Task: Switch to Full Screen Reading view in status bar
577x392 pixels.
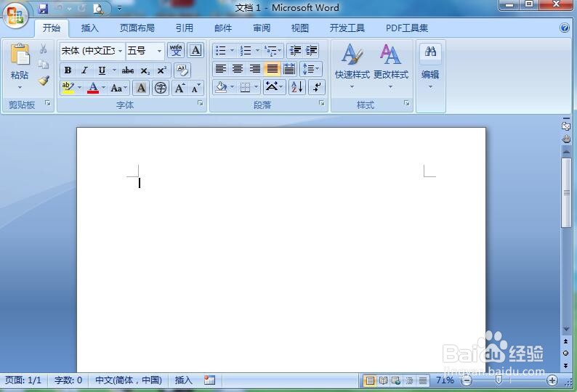Action: tap(383, 380)
